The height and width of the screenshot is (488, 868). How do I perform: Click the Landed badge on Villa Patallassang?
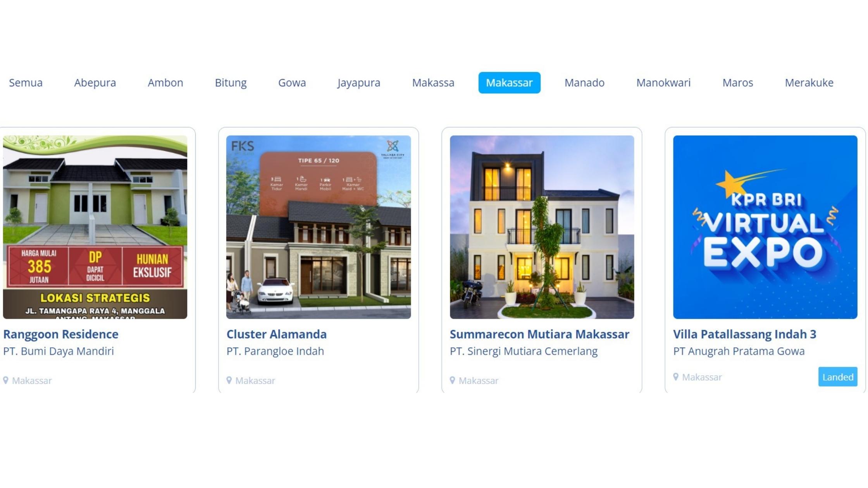click(x=838, y=377)
